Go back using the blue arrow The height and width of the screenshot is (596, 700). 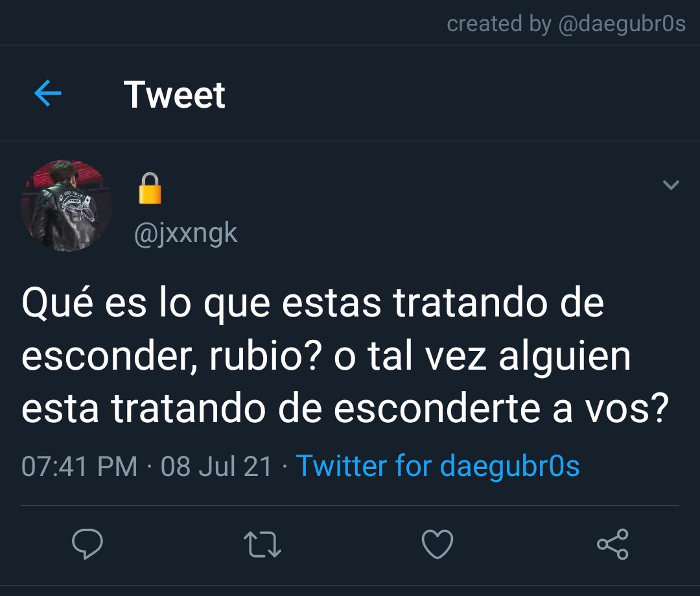click(x=48, y=93)
